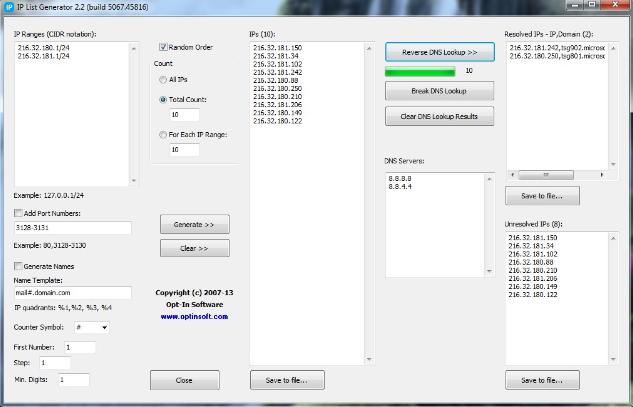Minimize the IP List Generator window

coord(576,5)
